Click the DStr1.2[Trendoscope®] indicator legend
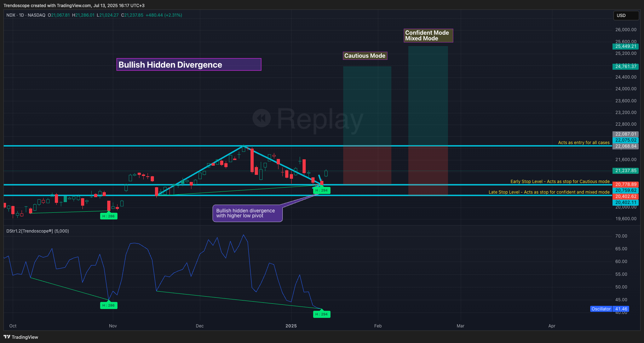 click(38, 231)
